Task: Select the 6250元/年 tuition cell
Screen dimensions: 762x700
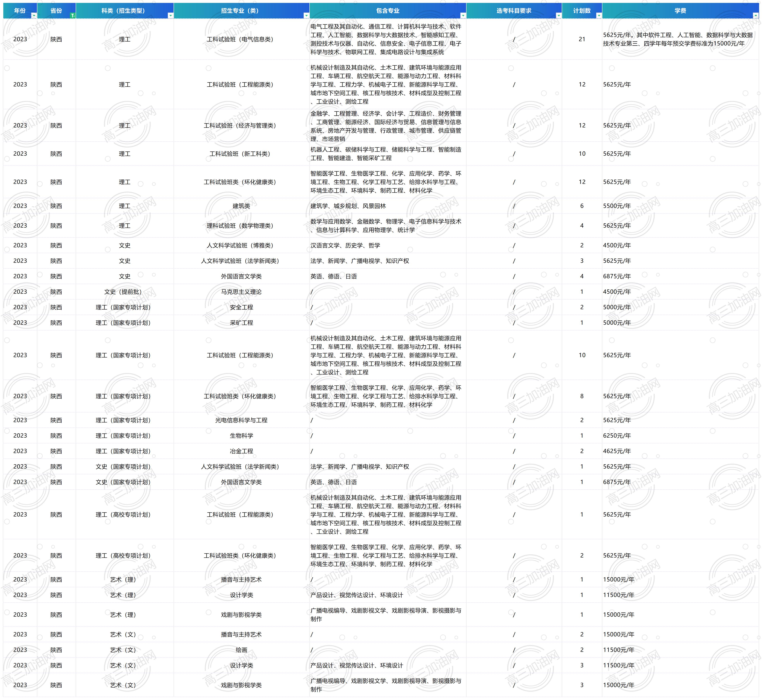Action: coord(681,436)
